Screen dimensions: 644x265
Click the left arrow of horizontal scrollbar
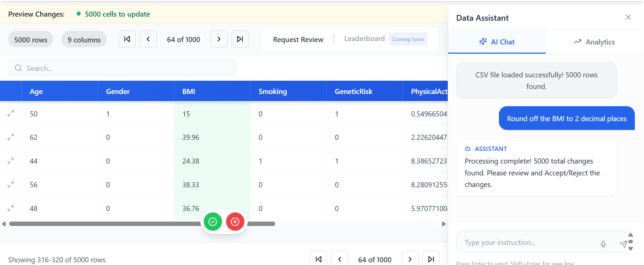[x=4, y=224]
